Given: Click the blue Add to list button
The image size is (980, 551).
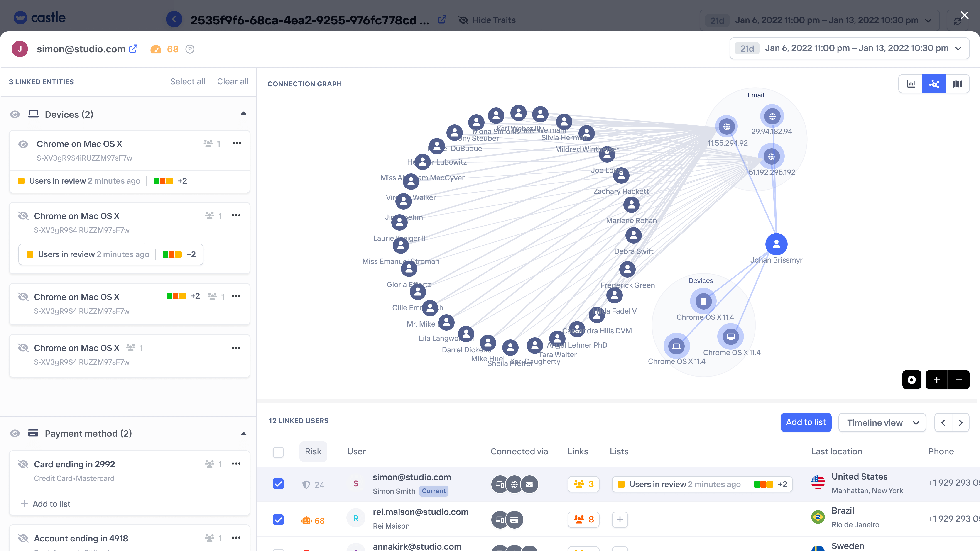Looking at the screenshot, I should tap(806, 422).
